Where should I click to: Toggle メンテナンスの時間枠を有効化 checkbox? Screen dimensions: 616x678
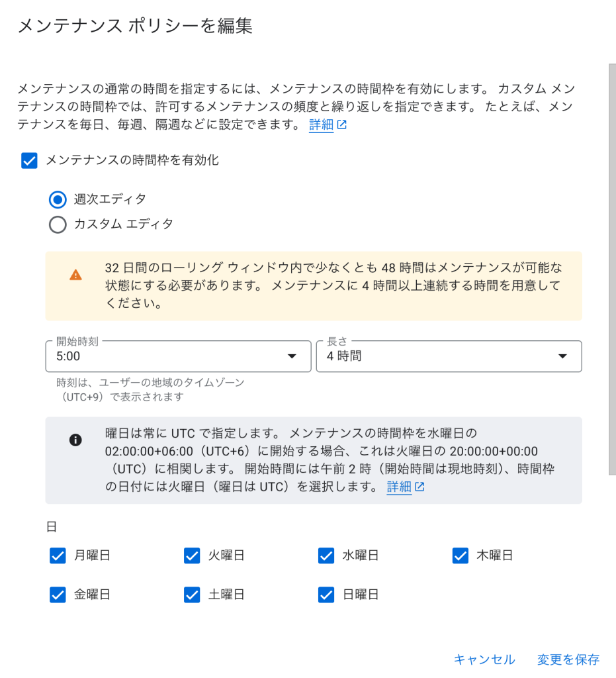(29, 160)
